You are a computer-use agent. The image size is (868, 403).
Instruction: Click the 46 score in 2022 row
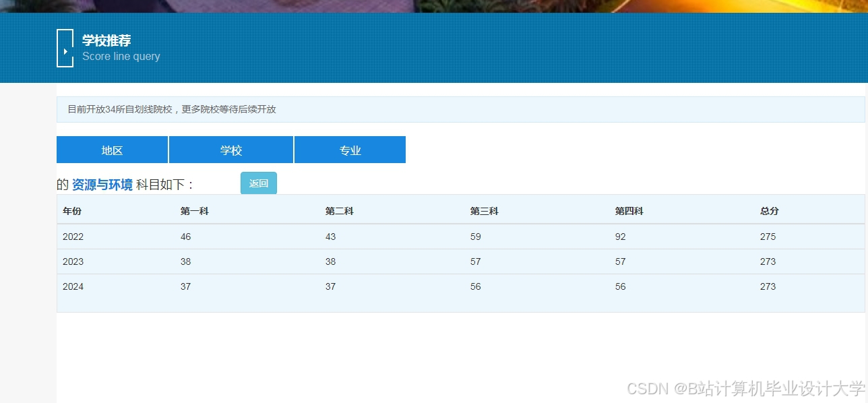click(x=186, y=237)
